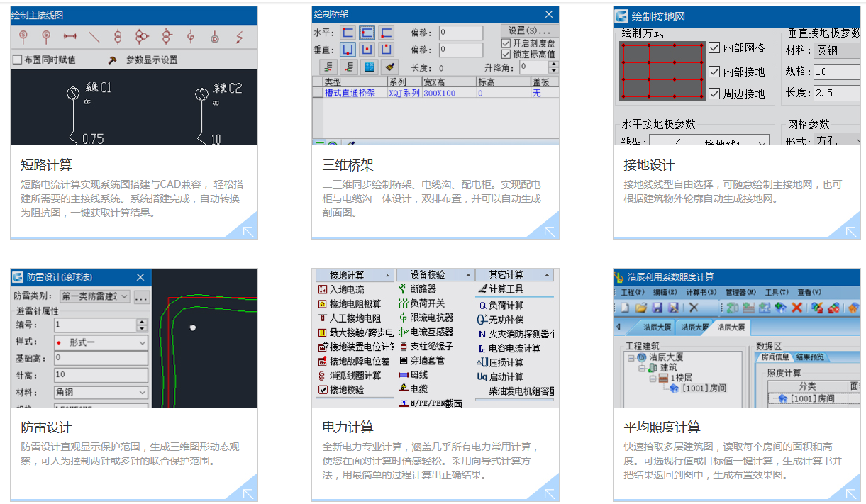Select third 水平 alignment icon in 绘制桥架
866x504 pixels.
386,32
